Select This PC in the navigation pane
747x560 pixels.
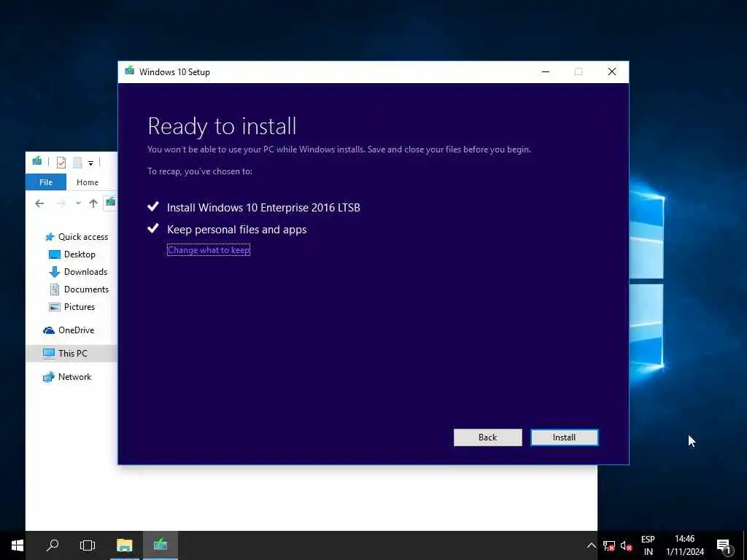[71, 354]
